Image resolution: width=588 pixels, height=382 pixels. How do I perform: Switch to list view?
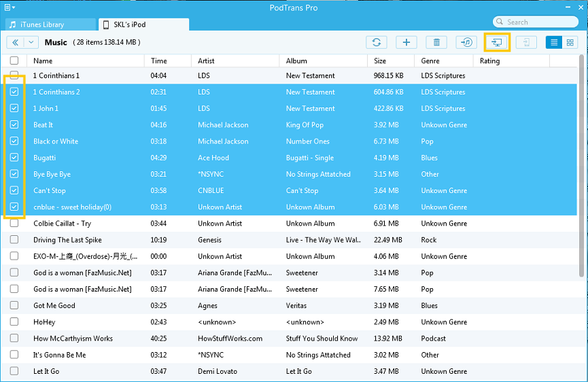coord(555,42)
